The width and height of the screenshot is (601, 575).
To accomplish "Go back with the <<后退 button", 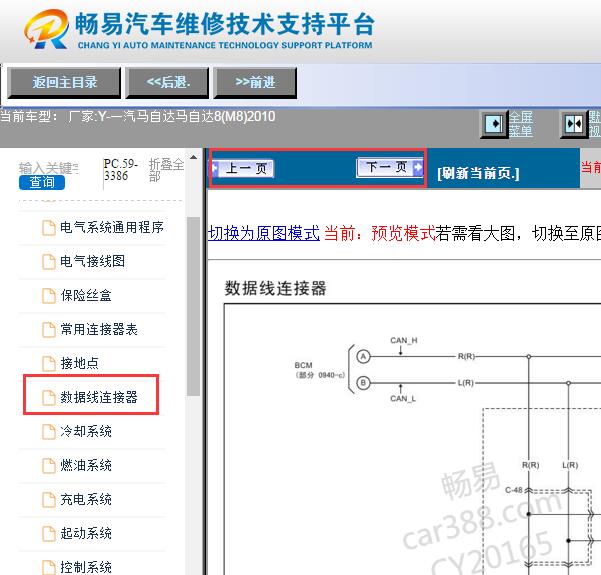I will pyautogui.click(x=167, y=82).
